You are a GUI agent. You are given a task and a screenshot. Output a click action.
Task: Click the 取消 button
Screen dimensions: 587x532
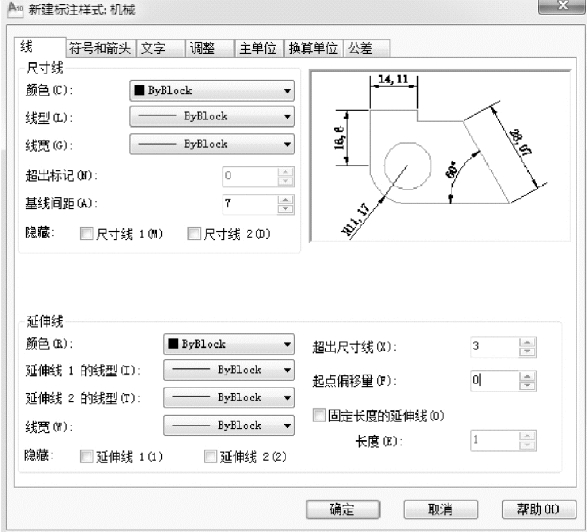(x=441, y=510)
